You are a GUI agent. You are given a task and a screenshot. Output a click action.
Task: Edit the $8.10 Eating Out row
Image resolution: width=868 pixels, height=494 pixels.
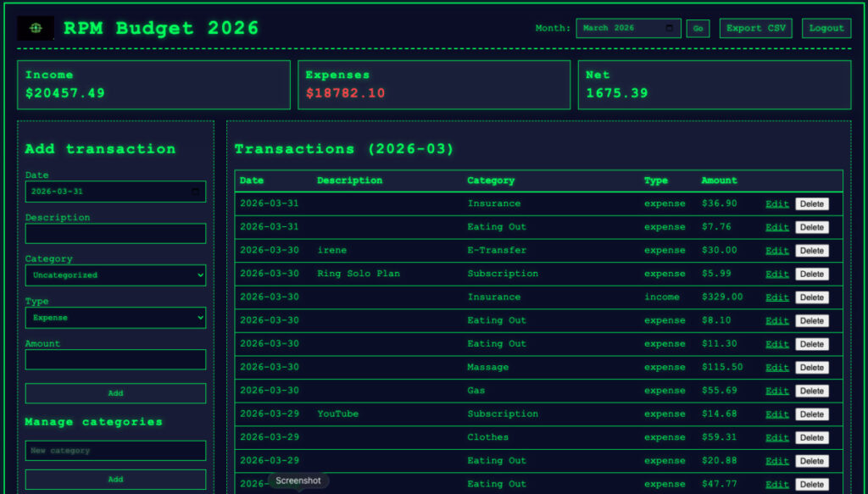(777, 321)
